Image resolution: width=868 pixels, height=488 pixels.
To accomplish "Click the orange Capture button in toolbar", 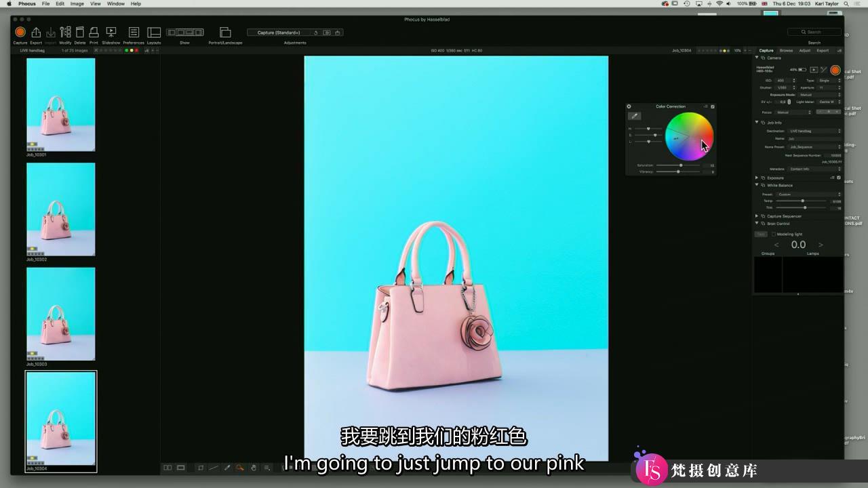I will point(20,32).
